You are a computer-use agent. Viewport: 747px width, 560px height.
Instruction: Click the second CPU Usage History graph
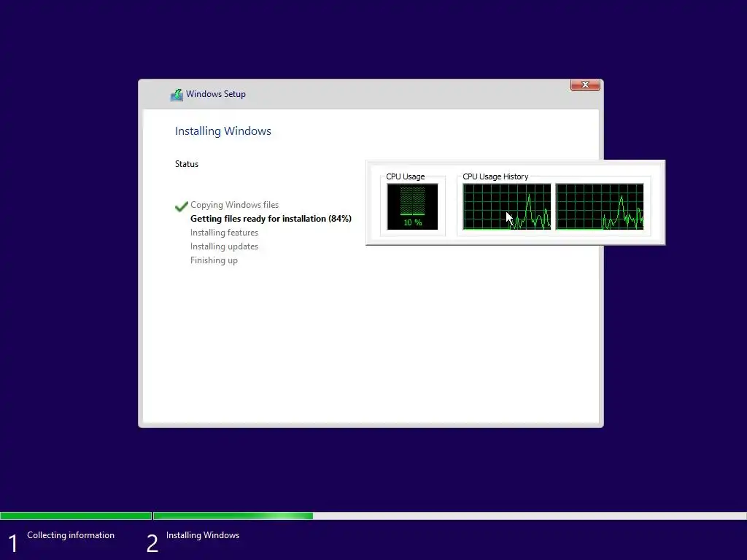[600, 206]
